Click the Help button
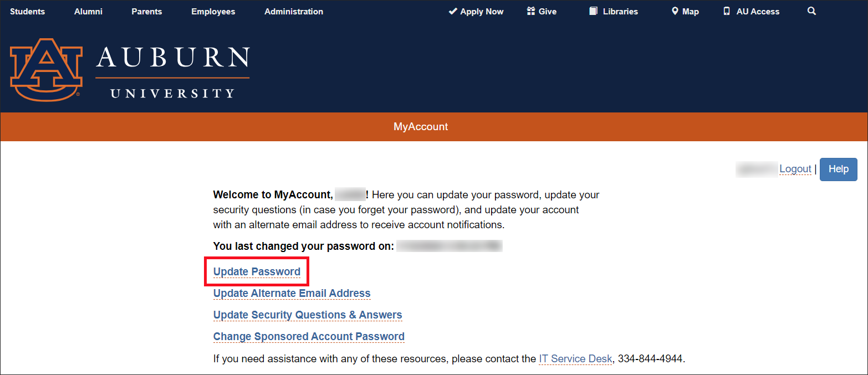868x375 pixels. (x=838, y=169)
